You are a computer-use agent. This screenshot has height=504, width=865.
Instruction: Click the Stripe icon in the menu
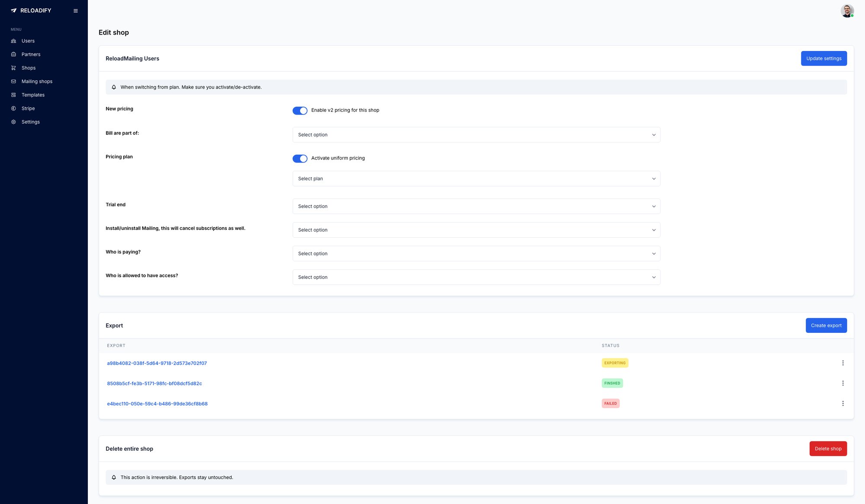[14, 108]
